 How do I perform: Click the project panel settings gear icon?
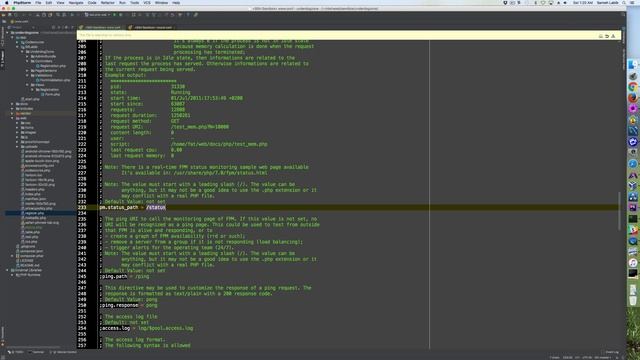[x=67, y=27]
